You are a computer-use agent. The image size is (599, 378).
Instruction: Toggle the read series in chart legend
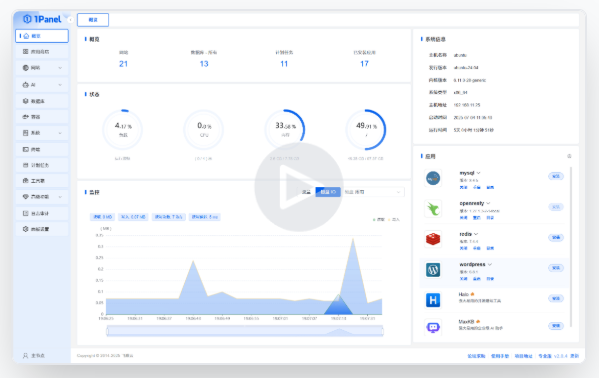(x=379, y=219)
